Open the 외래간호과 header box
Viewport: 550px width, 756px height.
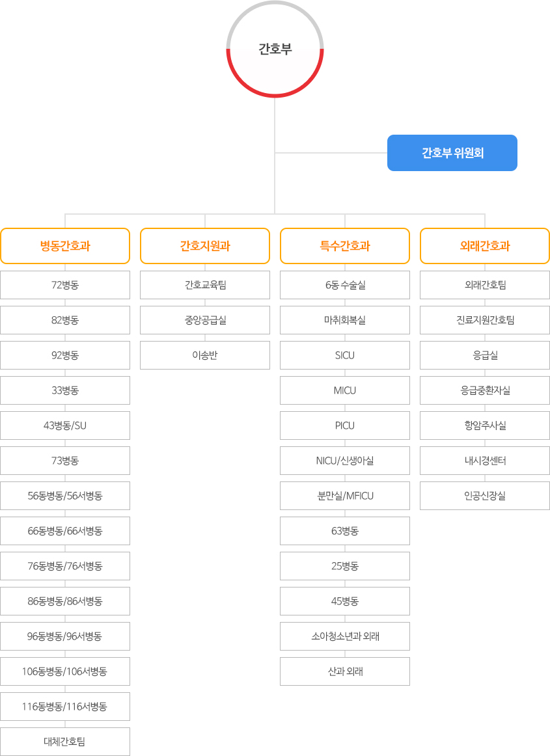[x=485, y=246]
